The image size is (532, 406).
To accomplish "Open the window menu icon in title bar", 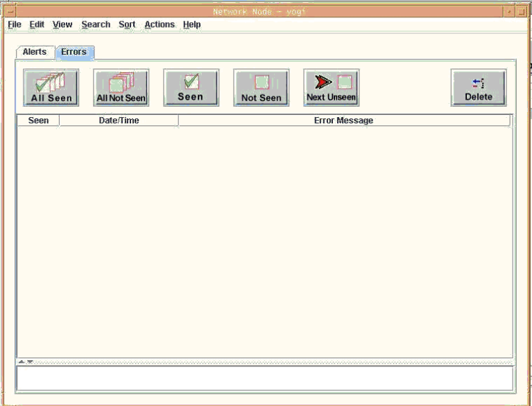I will click(10, 12).
